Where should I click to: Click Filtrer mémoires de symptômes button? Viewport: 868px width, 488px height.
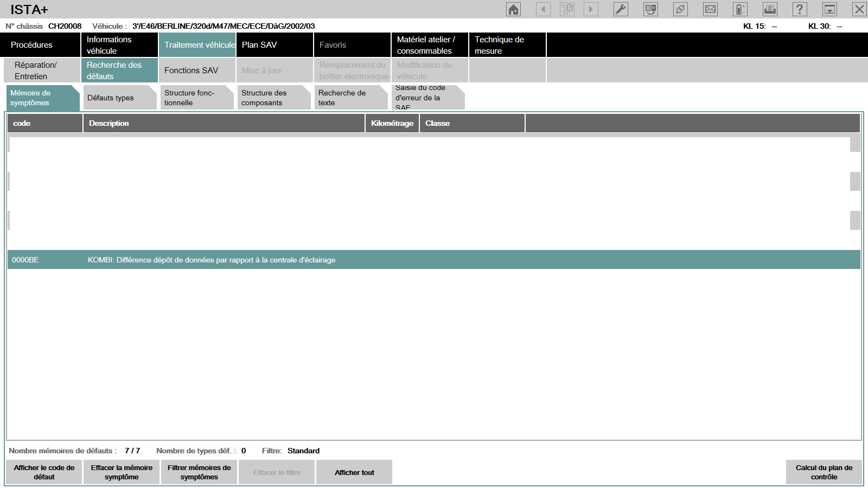(199, 472)
